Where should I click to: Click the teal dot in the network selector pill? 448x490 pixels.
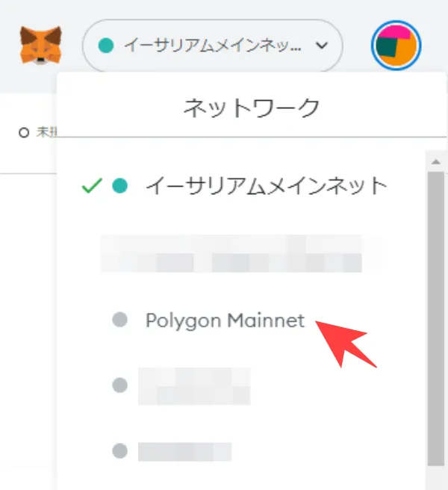106,46
